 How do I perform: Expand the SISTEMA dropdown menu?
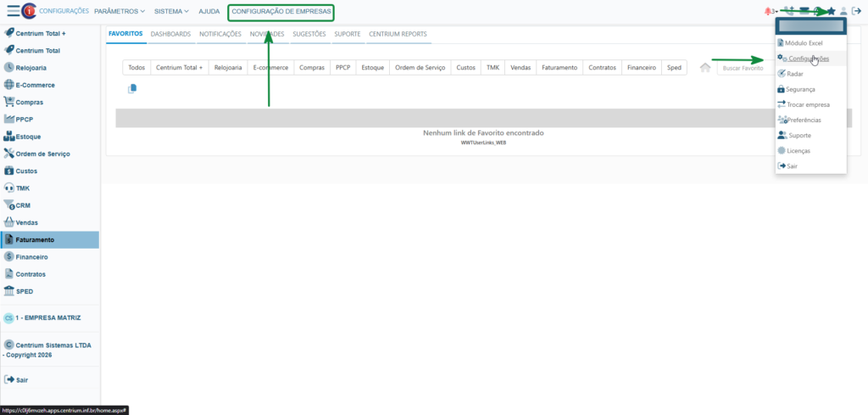click(x=171, y=11)
